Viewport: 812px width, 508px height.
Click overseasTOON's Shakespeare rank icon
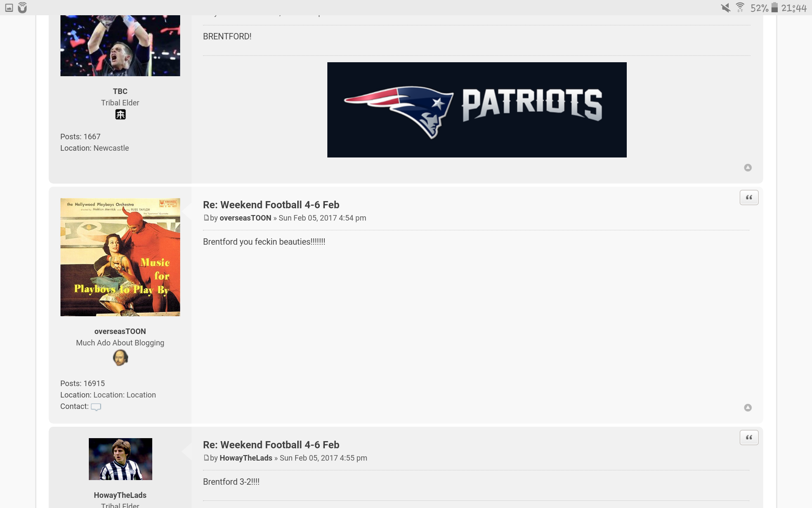point(121,358)
